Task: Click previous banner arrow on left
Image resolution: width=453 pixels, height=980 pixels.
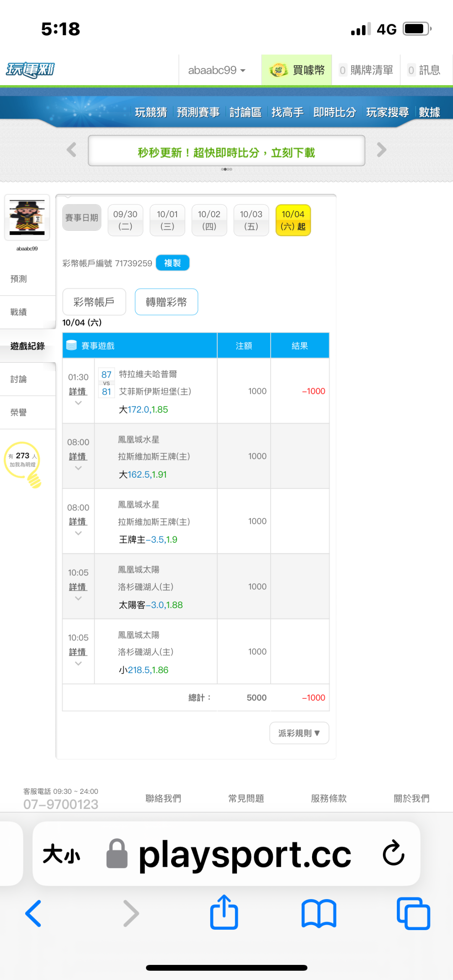Action: [x=72, y=150]
